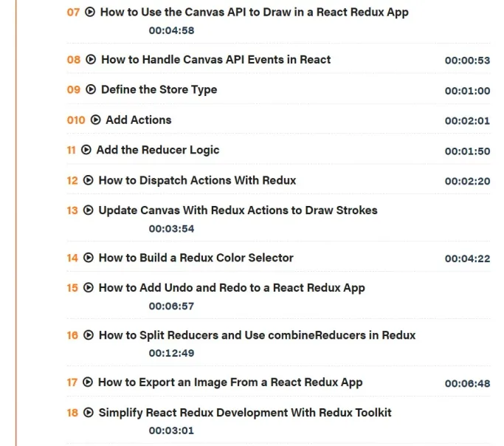
Task: Click duration 00:01:00
Action: point(467,91)
